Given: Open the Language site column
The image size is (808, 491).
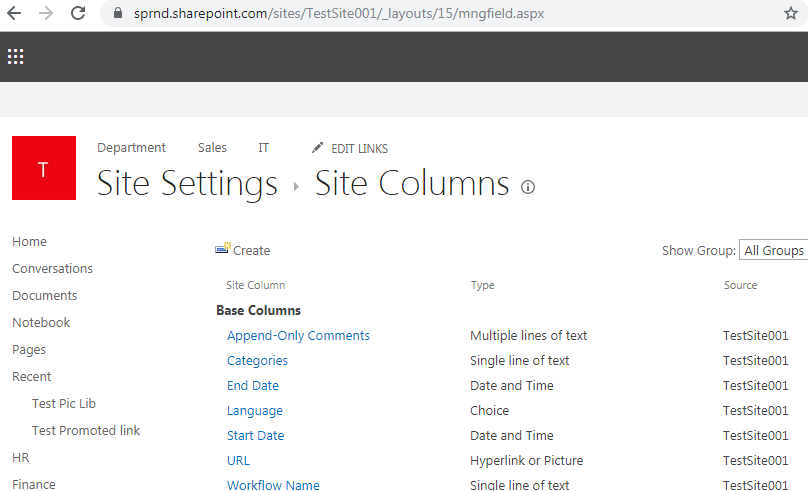Looking at the screenshot, I should [255, 411].
